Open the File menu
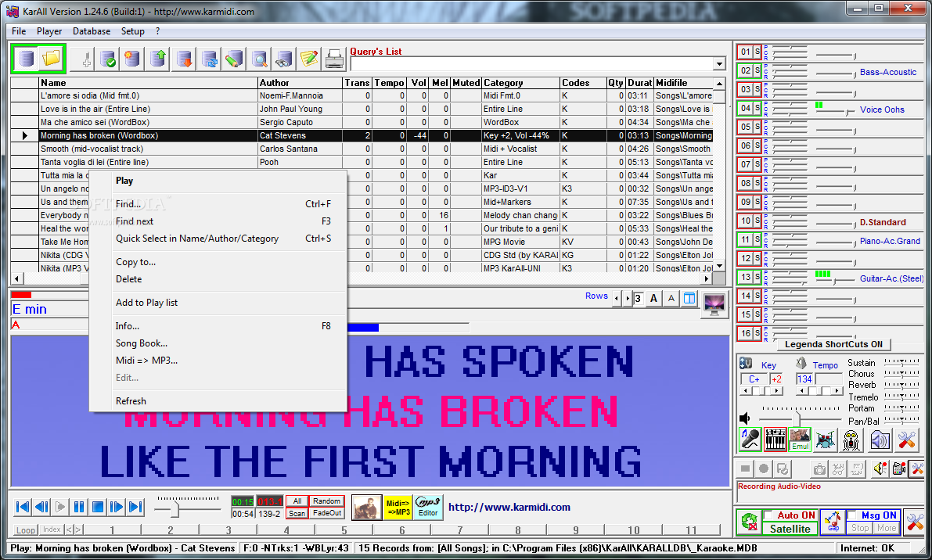This screenshot has width=932, height=560. coord(19,31)
